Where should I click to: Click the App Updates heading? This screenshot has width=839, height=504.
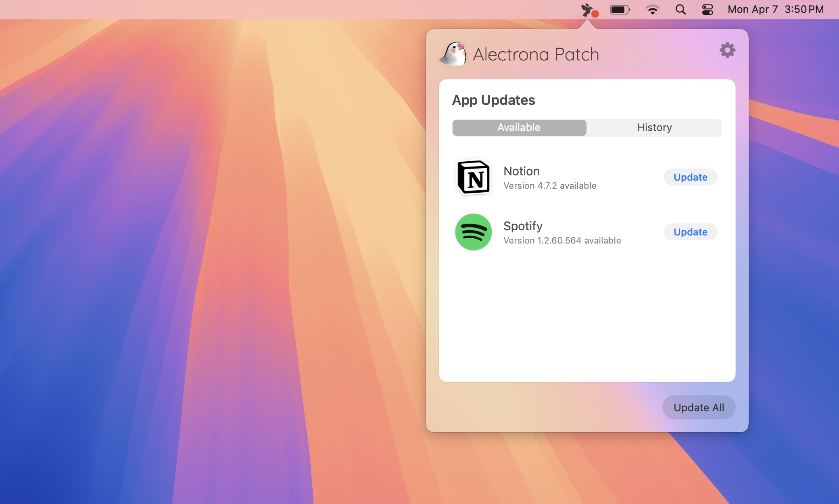pyautogui.click(x=494, y=100)
